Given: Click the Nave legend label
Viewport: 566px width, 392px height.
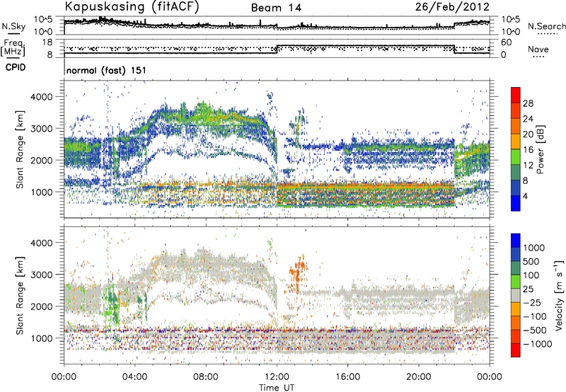Looking at the screenshot, I should coord(538,49).
